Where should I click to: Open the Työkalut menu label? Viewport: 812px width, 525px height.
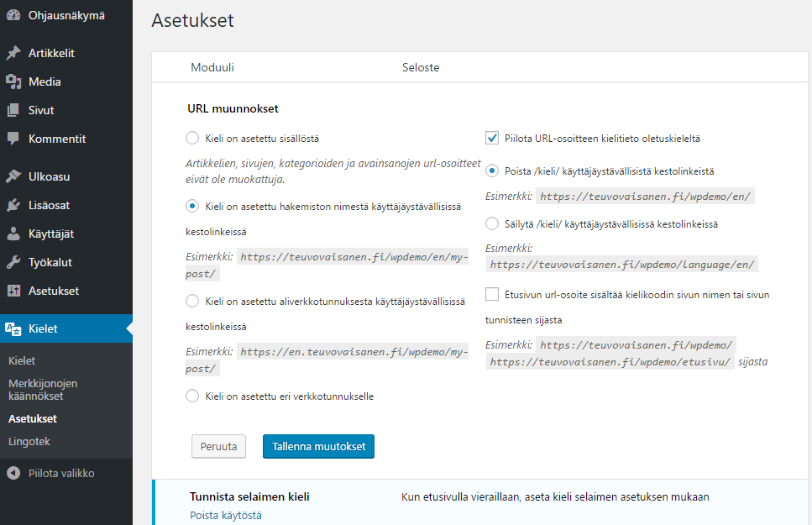tap(50, 263)
